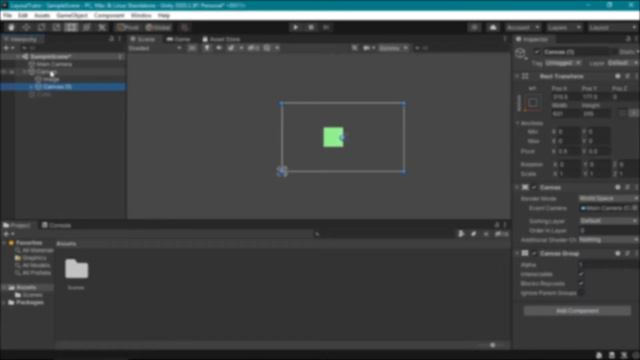Open Gizmos dropdown in Scene view
The image size is (640, 360).
click(x=393, y=48)
